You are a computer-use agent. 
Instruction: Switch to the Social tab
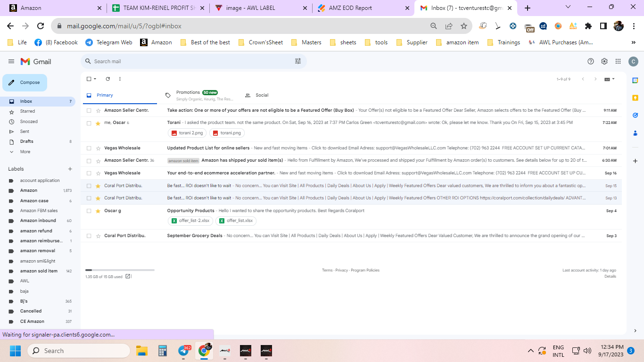pyautogui.click(x=257, y=95)
